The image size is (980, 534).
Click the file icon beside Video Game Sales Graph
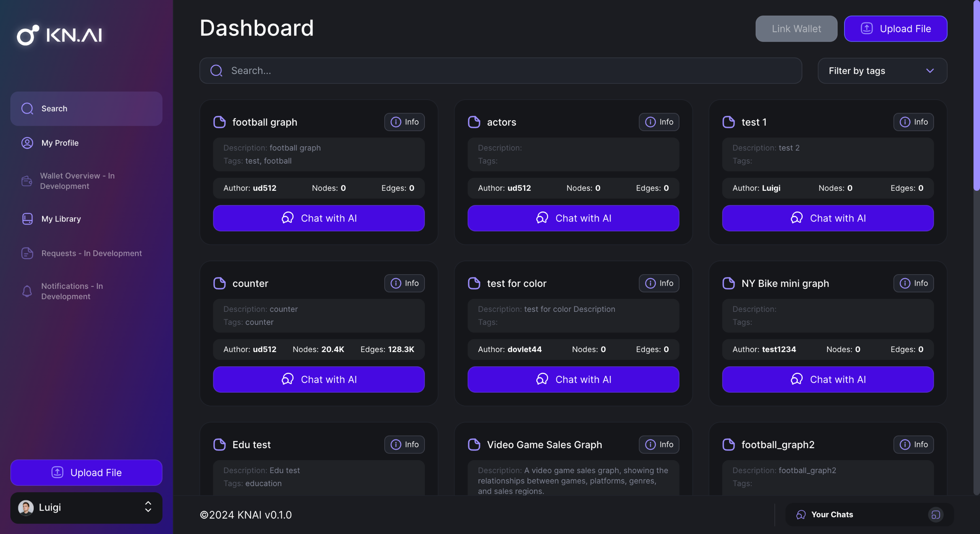point(474,444)
